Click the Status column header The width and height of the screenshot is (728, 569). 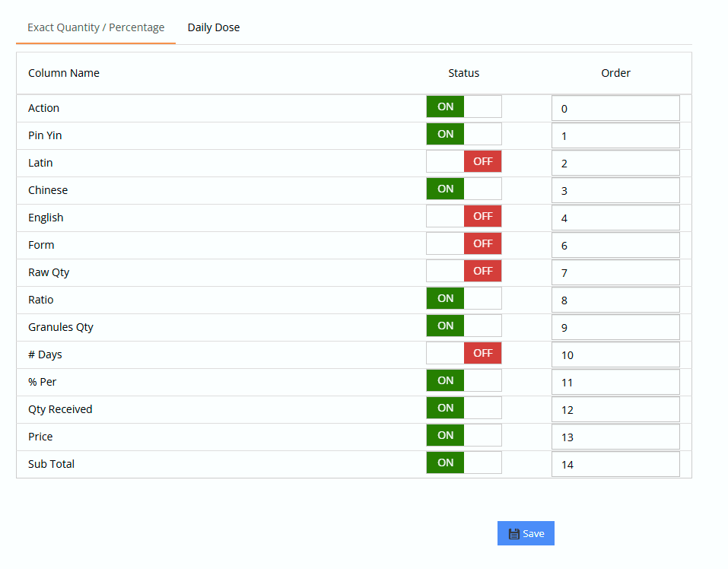(463, 73)
